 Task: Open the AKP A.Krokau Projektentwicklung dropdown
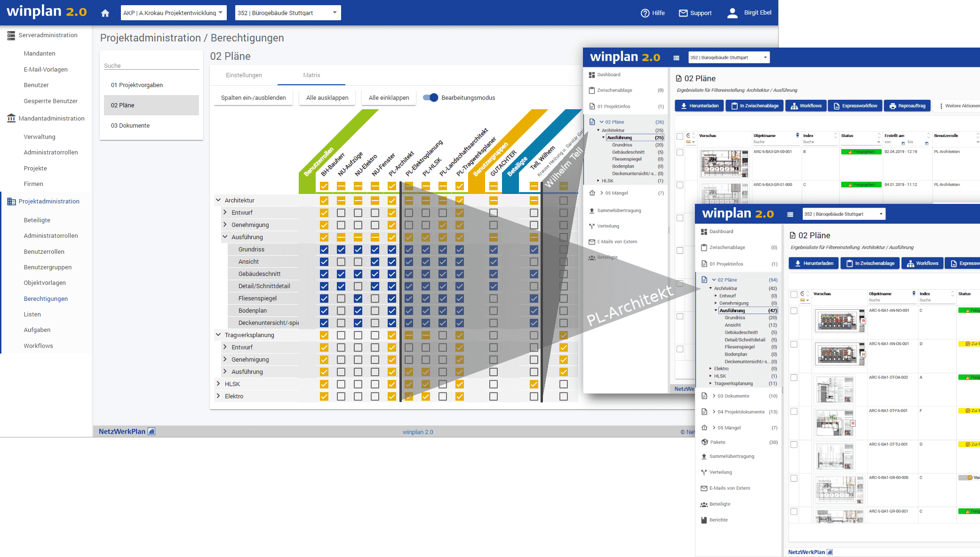click(x=174, y=13)
